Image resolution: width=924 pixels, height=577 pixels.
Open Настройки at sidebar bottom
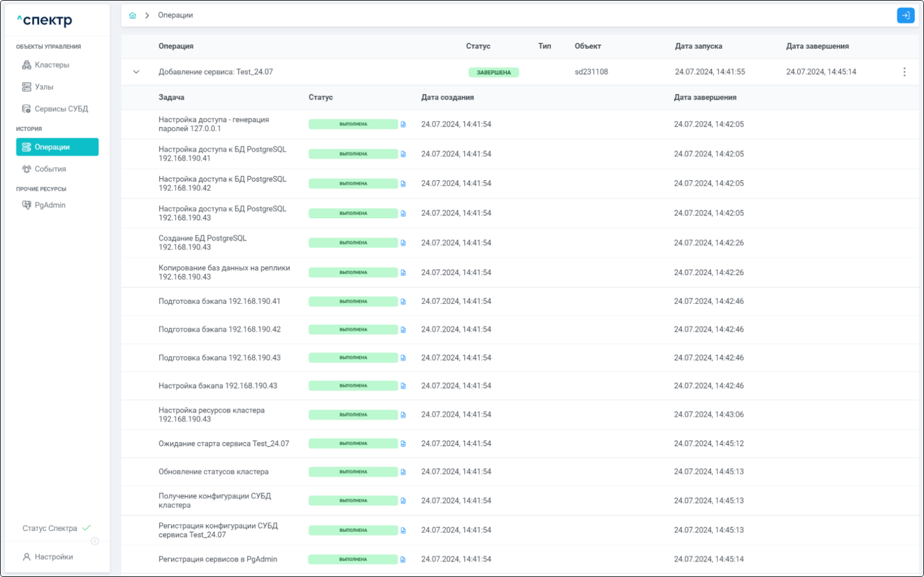click(53, 557)
